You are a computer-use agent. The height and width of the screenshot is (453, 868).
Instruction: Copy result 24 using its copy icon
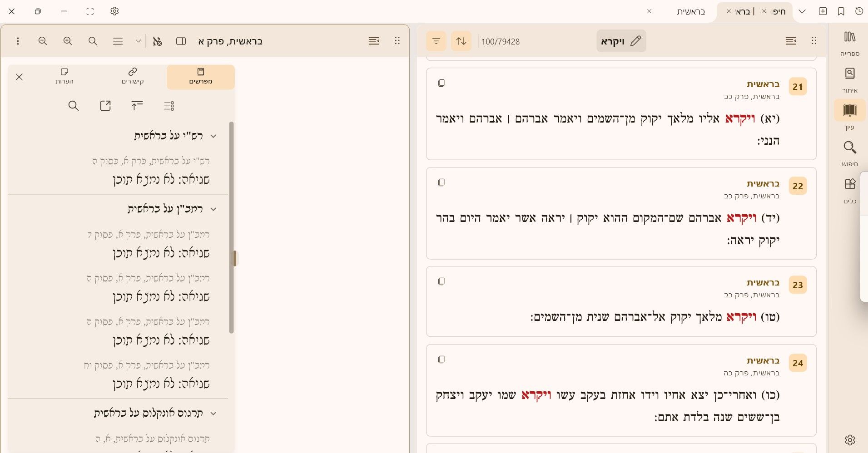[x=441, y=359]
